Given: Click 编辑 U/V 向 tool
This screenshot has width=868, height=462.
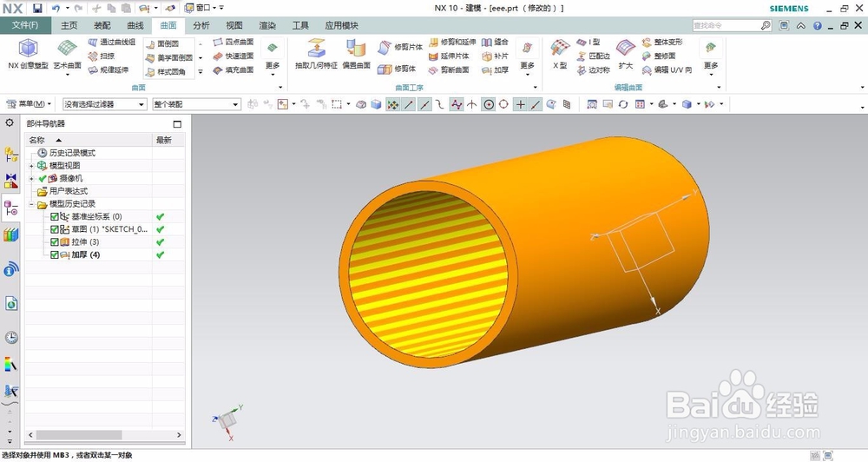Looking at the screenshot, I should [667, 69].
